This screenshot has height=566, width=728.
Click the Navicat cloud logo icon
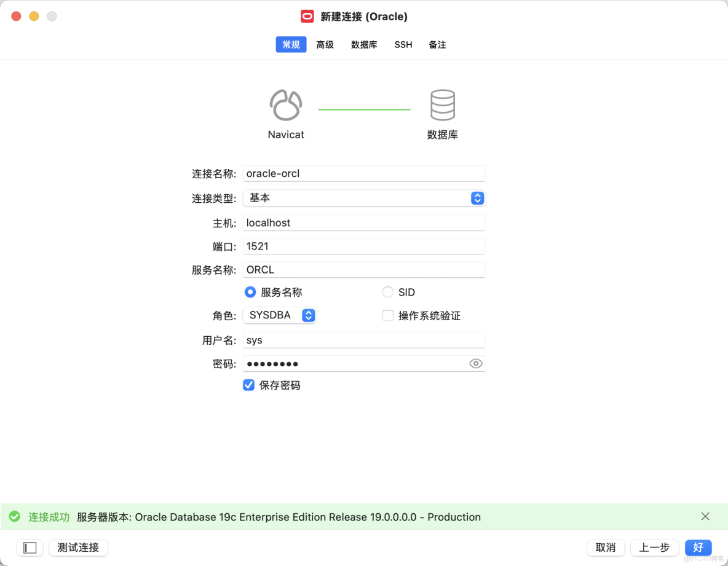285,104
